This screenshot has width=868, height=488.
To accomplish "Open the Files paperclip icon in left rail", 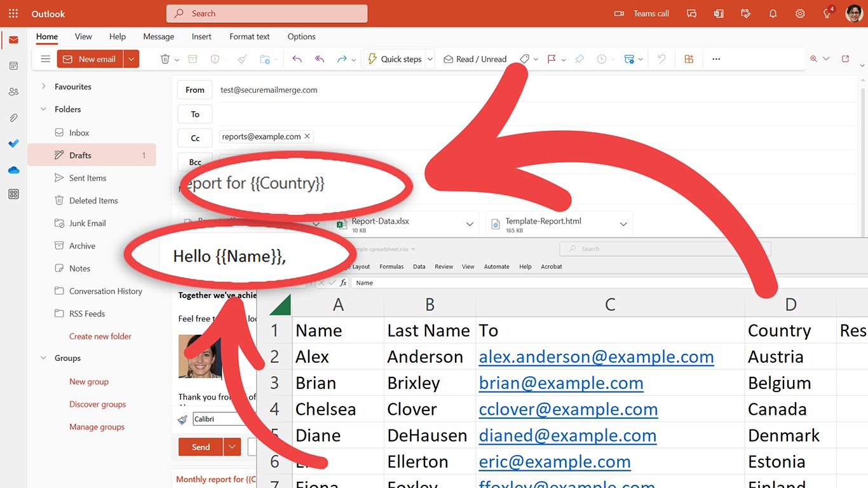I will [x=13, y=118].
